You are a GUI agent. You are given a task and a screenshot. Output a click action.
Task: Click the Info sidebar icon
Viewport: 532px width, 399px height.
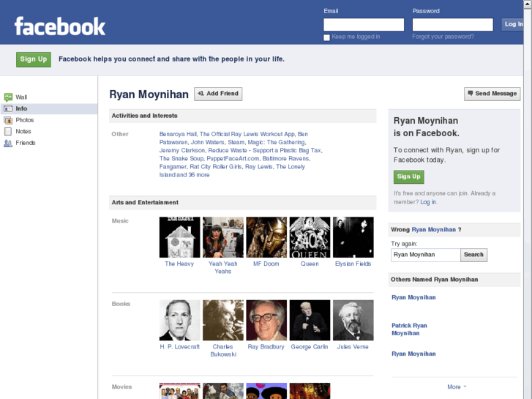8,108
